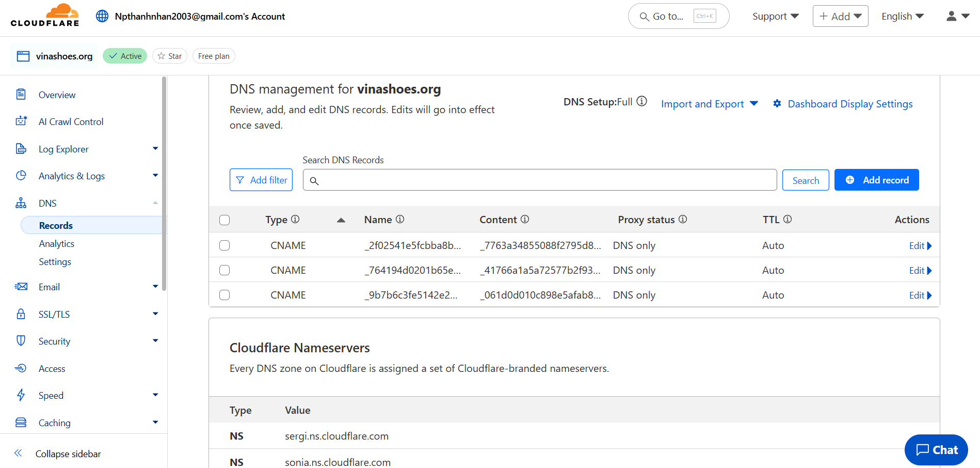The width and height of the screenshot is (980, 468).
Task: Select the first CNAME record's checkbox
Action: pos(224,245)
